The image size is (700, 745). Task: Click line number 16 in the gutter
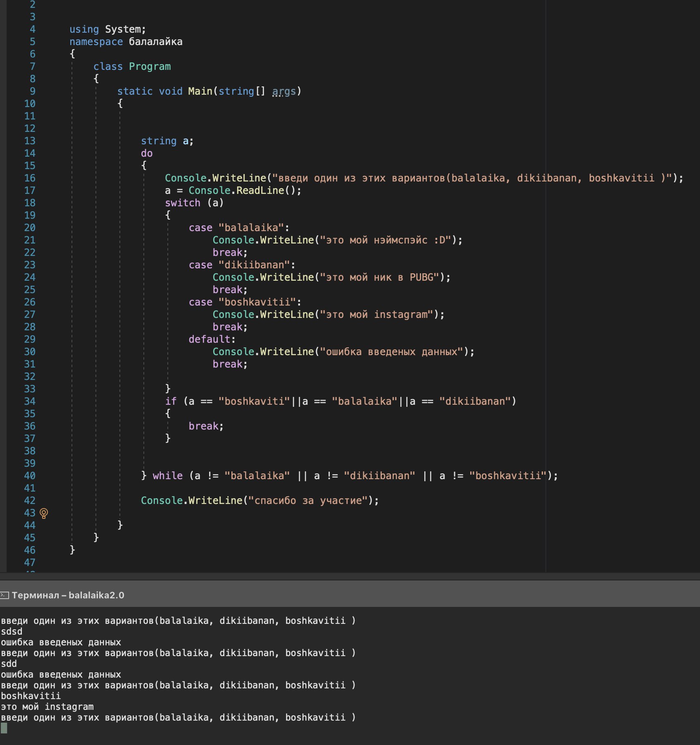click(30, 178)
